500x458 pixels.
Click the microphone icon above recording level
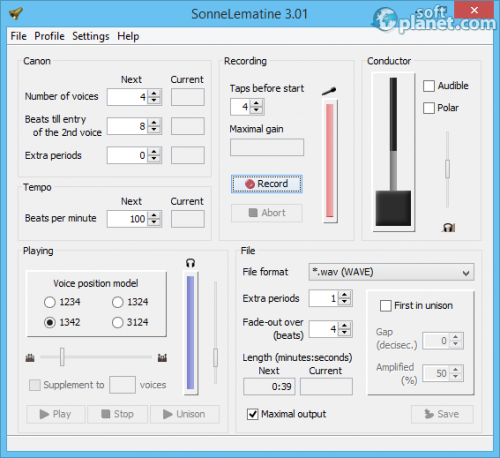click(329, 91)
